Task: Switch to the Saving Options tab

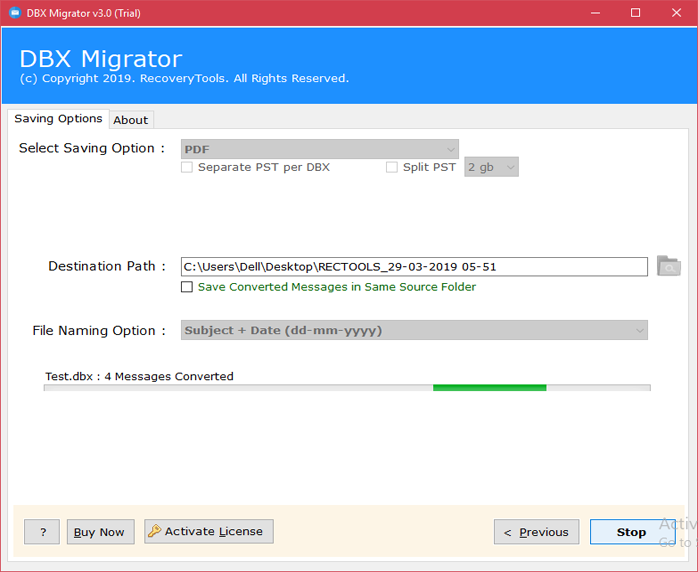Action: pyautogui.click(x=58, y=119)
